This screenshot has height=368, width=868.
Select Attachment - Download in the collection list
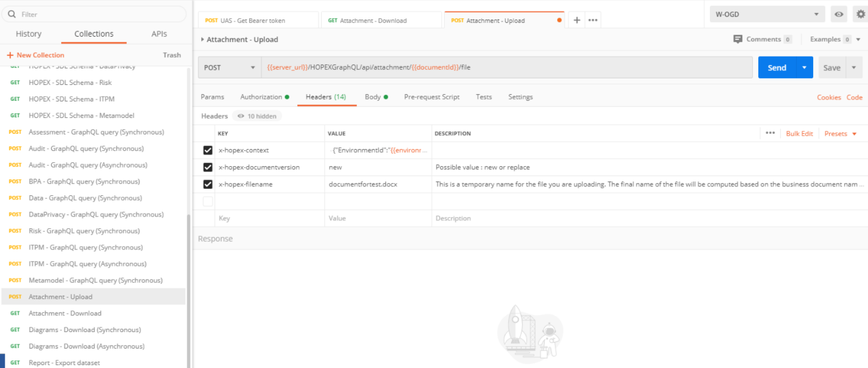pos(65,313)
